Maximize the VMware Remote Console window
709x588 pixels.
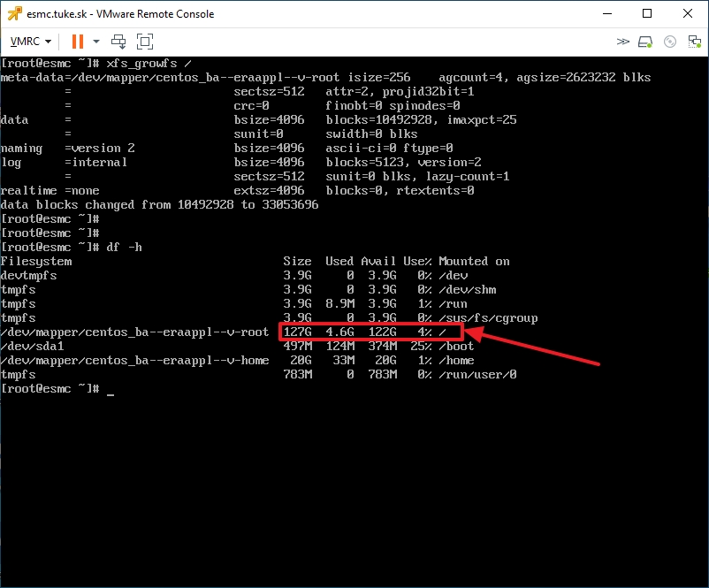647,13
